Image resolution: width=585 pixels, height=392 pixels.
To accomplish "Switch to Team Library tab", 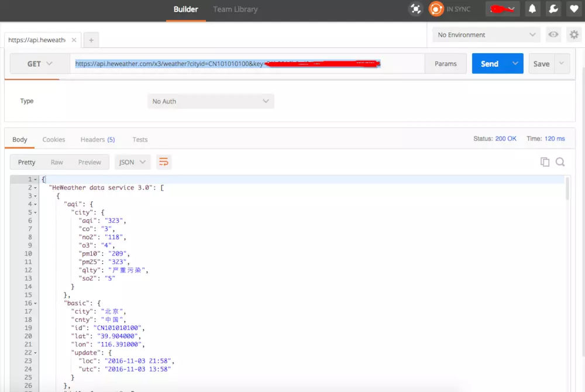I will pyautogui.click(x=235, y=9).
